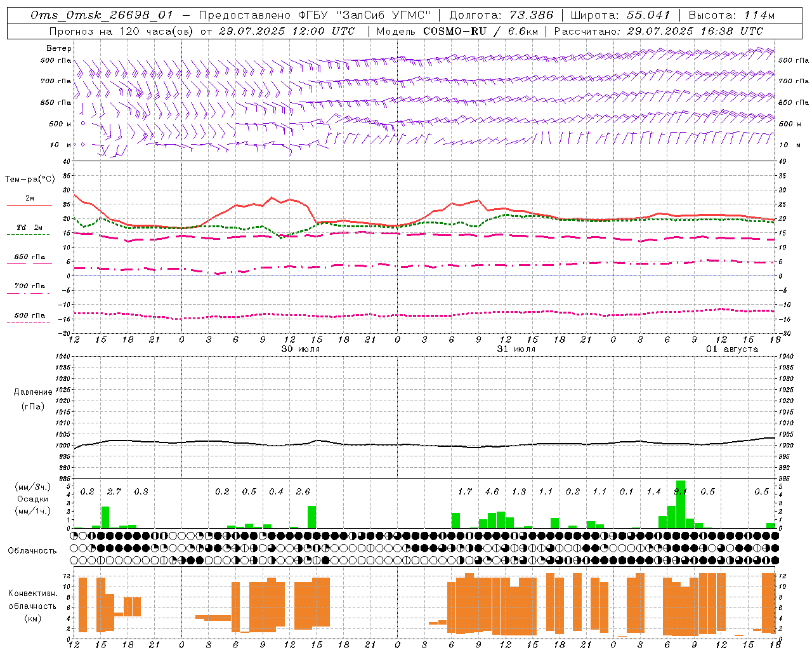The height and width of the screenshot is (650, 812).
Task: Select the 1.4 three-hour precipitation value
Action: tap(653, 492)
